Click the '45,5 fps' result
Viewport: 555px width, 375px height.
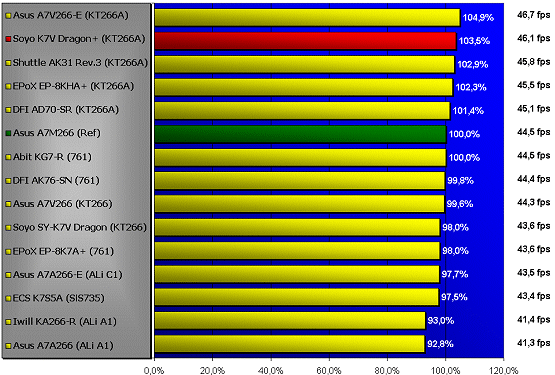point(534,85)
